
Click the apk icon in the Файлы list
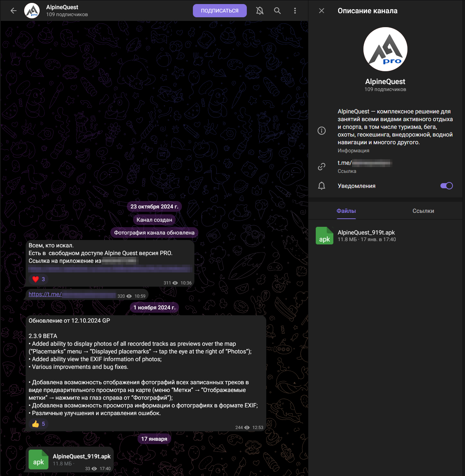(325, 236)
